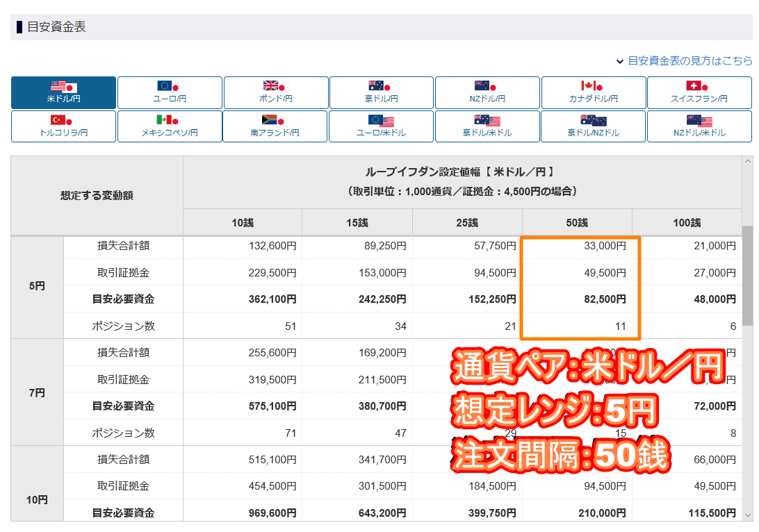Choose the メキシコペソ/円 flag tab
759x532 pixels.
click(170, 126)
